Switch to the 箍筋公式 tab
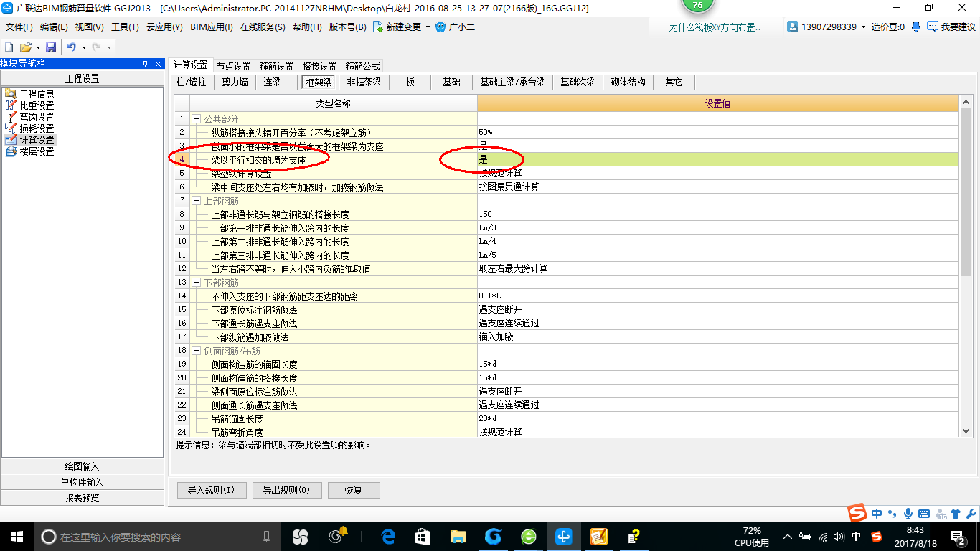Viewport: 980px width, 551px height. [362, 65]
